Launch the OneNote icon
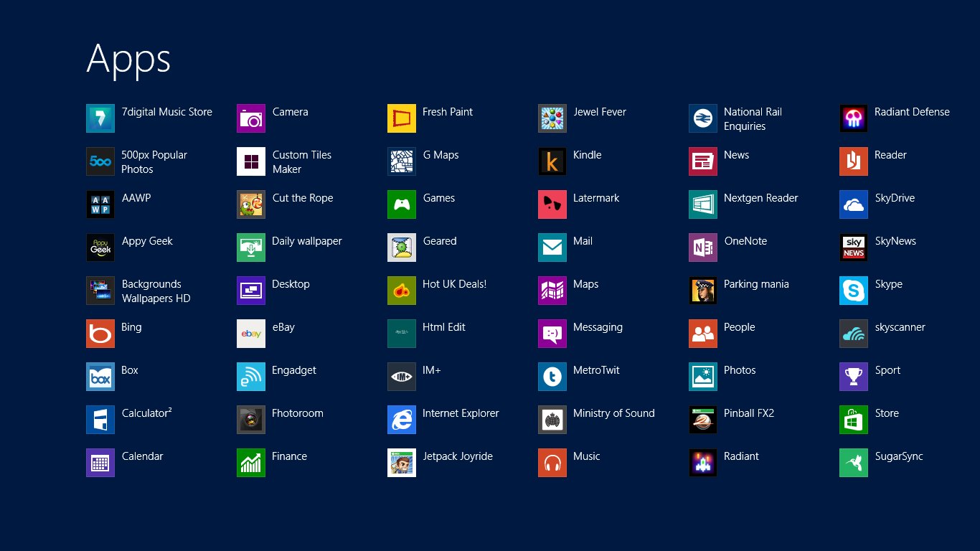Viewport: 980px width, 551px height. click(x=703, y=248)
